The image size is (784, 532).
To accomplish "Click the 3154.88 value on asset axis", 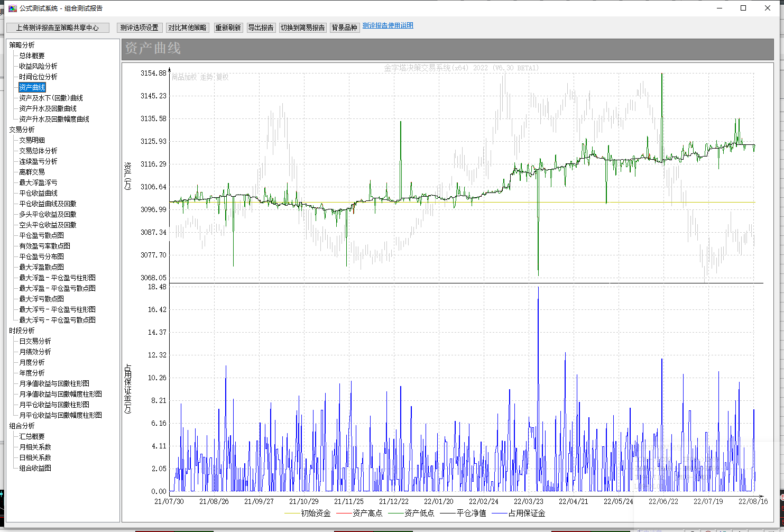I will [x=153, y=73].
